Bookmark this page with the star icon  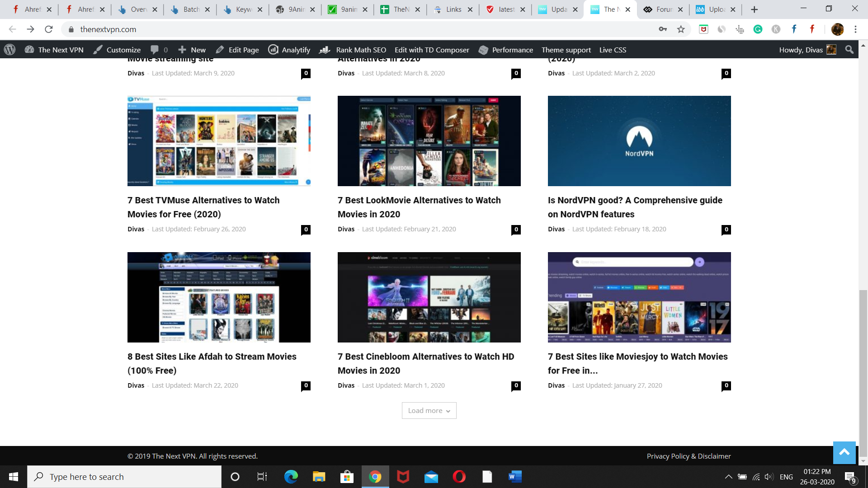coord(681,29)
